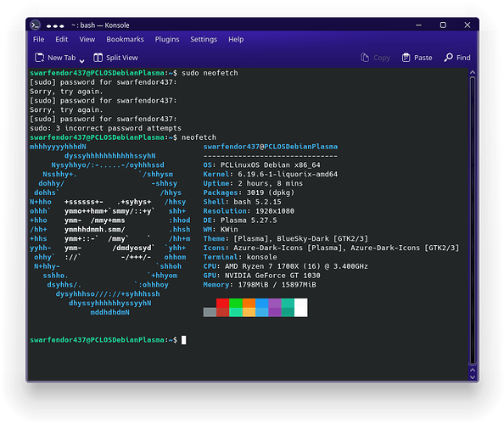This screenshot has width=504, height=424.
Task: Click the terminal prompt cursor line
Action: (108, 340)
